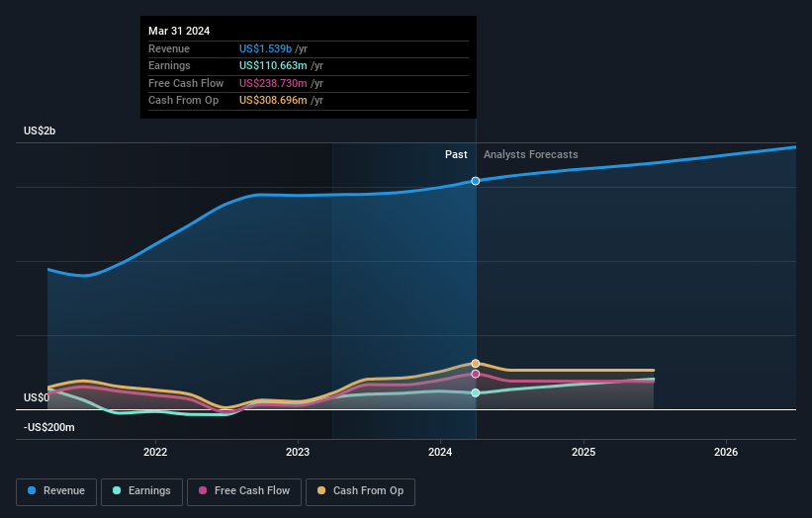
Task: Click the orange Cash From Op data point
Action: [x=476, y=364]
